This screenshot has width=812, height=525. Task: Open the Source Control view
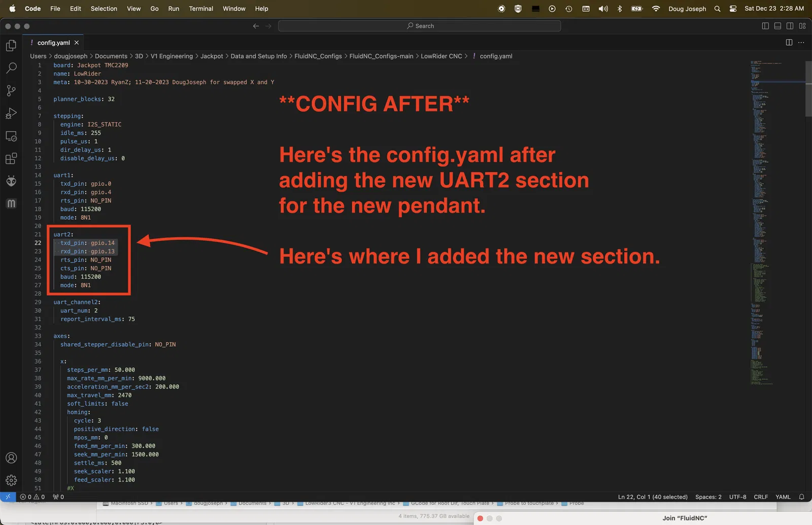tap(11, 90)
